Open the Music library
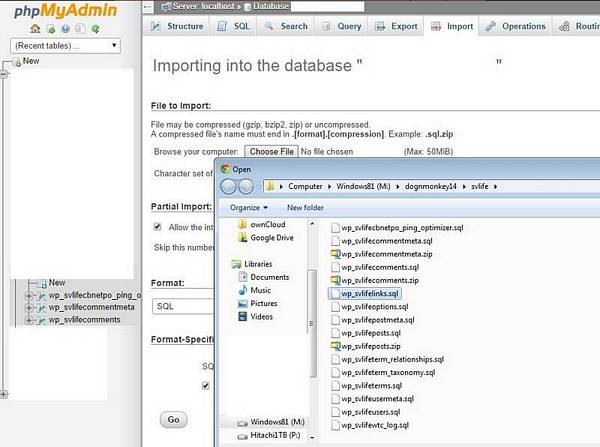Screen dimensions: 600x447 pyautogui.click(x=260, y=290)
